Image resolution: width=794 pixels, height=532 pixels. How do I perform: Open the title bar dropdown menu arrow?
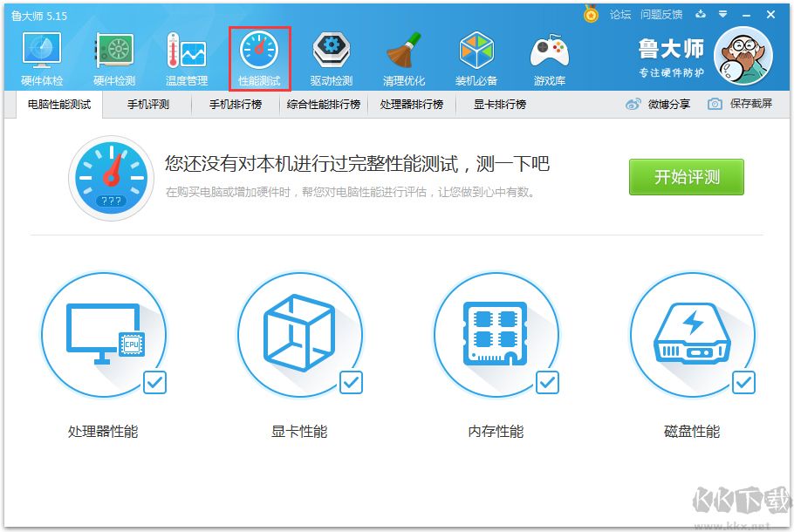[x=723, y=14]
